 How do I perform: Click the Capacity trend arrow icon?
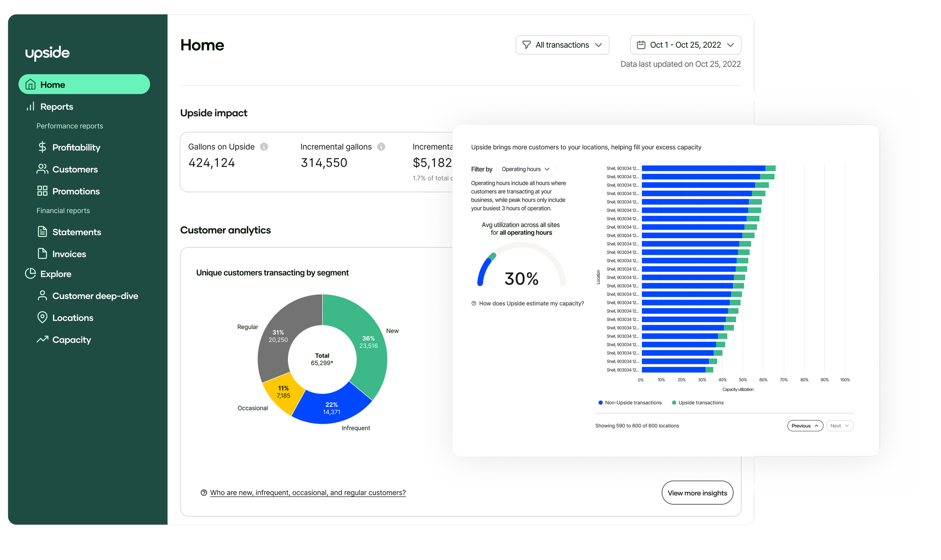42,339
